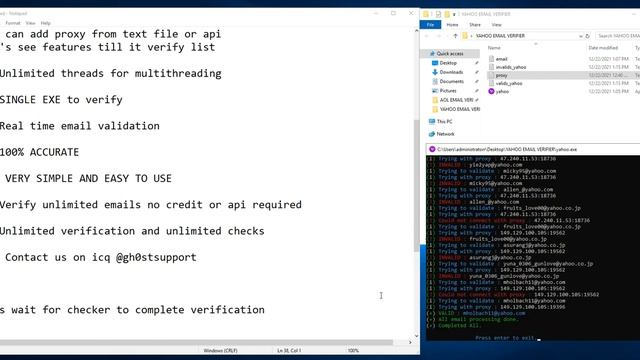Select the valids_yahoo text file
Viewport: 640px width, 360px height.
tap(509, 84)
